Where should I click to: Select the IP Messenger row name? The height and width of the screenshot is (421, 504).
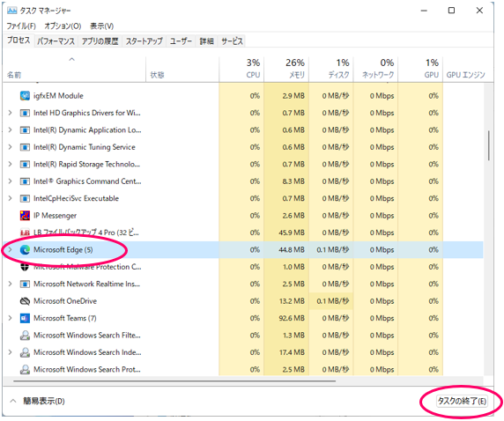[55, 215]
